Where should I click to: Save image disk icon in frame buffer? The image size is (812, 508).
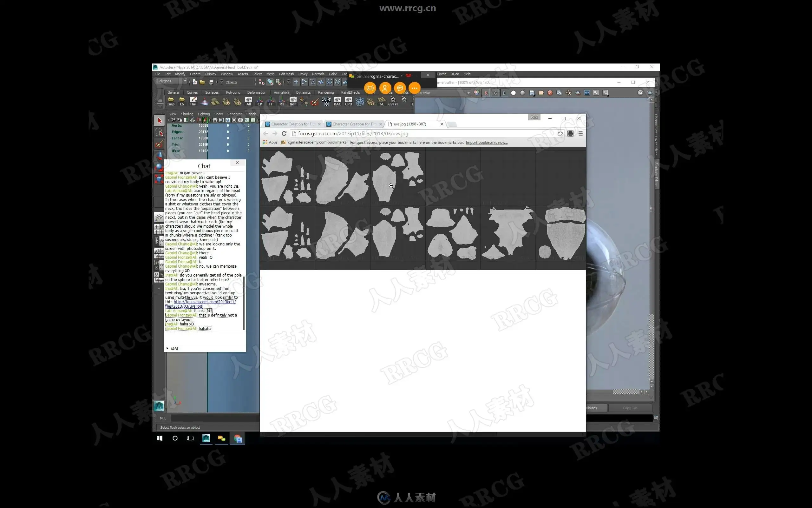pyautogui.click(x=532, y=93)
